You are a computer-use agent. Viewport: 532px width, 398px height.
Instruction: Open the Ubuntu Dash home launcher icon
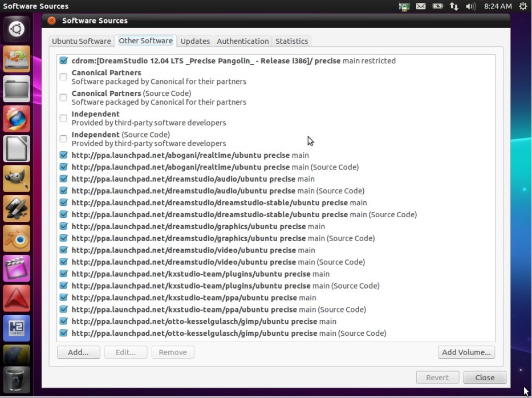point(17,29)
